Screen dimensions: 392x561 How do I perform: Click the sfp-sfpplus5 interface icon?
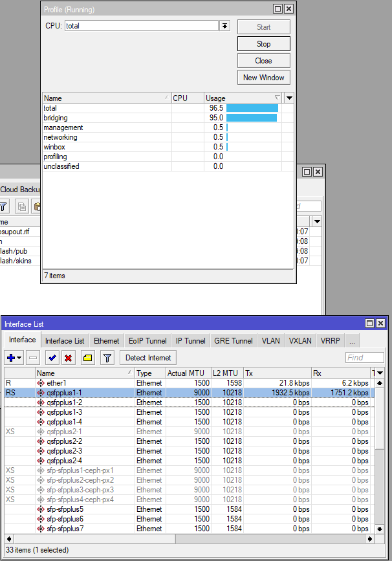tap(41, 509)
